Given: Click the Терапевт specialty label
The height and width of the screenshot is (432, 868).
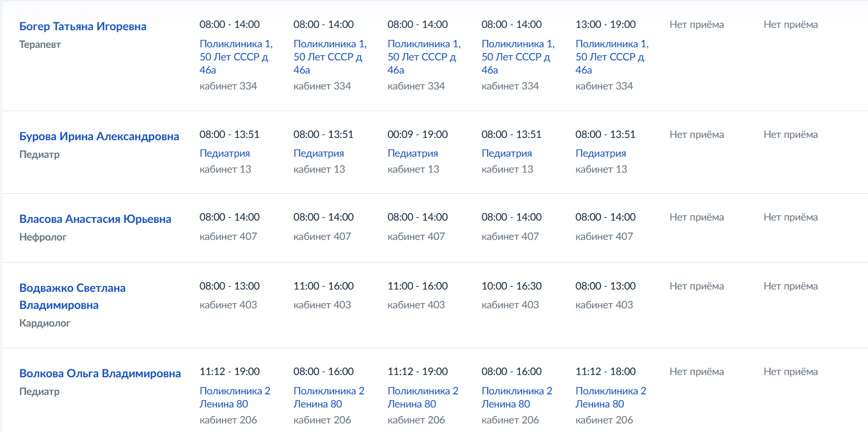Looking at the screenshot, I should pyautogui.click(x=40, y=44).
